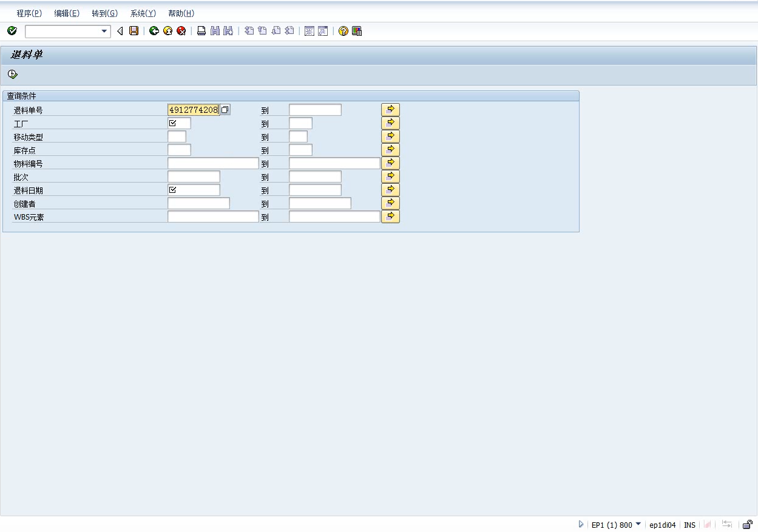Open the 程序(P) menu

click(29, 13)
